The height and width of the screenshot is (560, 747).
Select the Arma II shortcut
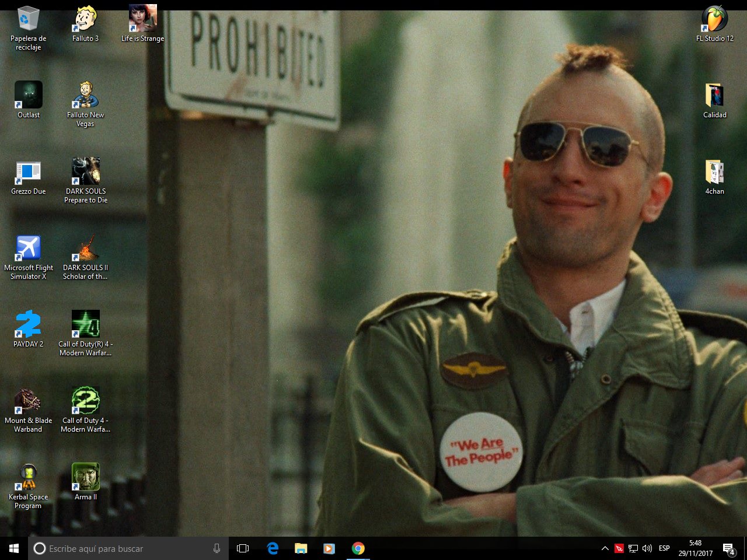click(85, 482)
